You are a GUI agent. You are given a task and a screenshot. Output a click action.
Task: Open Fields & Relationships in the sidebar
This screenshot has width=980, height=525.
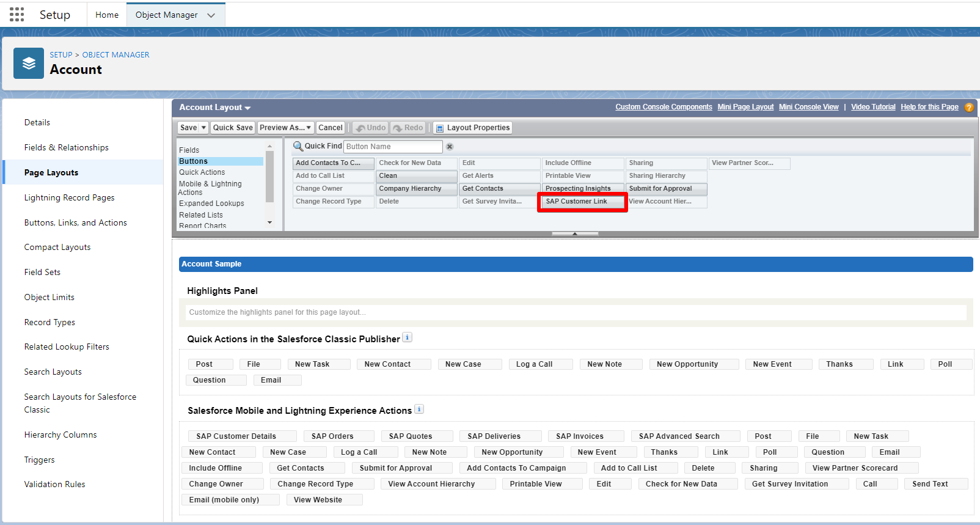coord(67,147)
